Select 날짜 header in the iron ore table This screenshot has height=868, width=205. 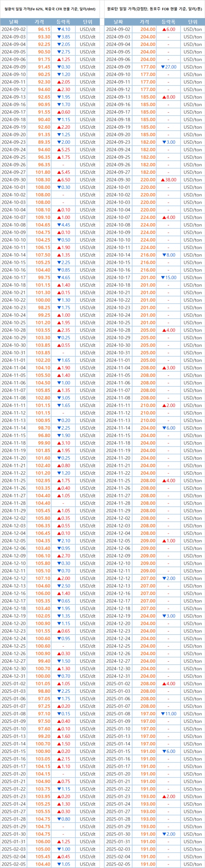click(x=14, y=22)
